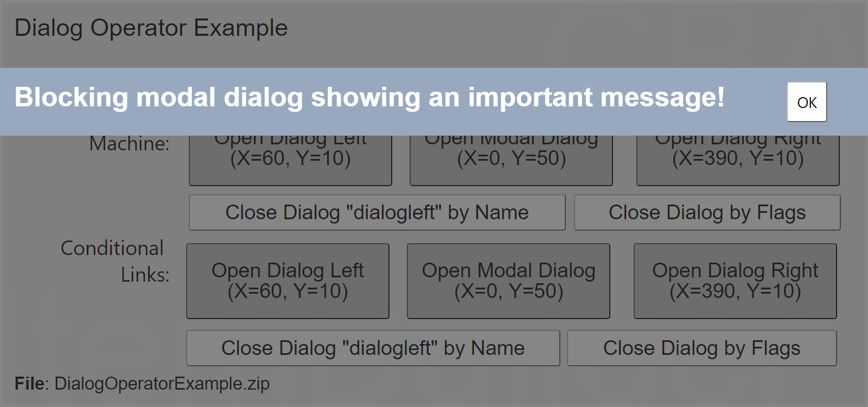
Task: Click Machine row's Open Modal Dialog button
Action: pyautogui.click(x=511, y=160)
